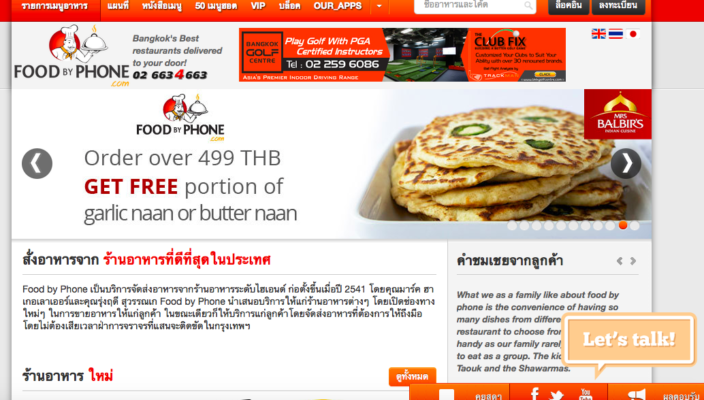Click the orange ดูทั้งหมด button
704x400 pixels.
(x=412, y=377)
